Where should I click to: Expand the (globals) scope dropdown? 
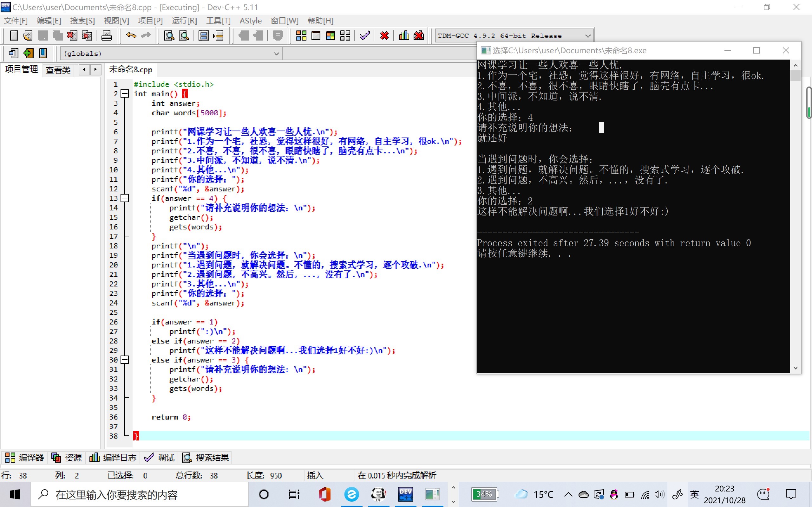coord(276,54)
